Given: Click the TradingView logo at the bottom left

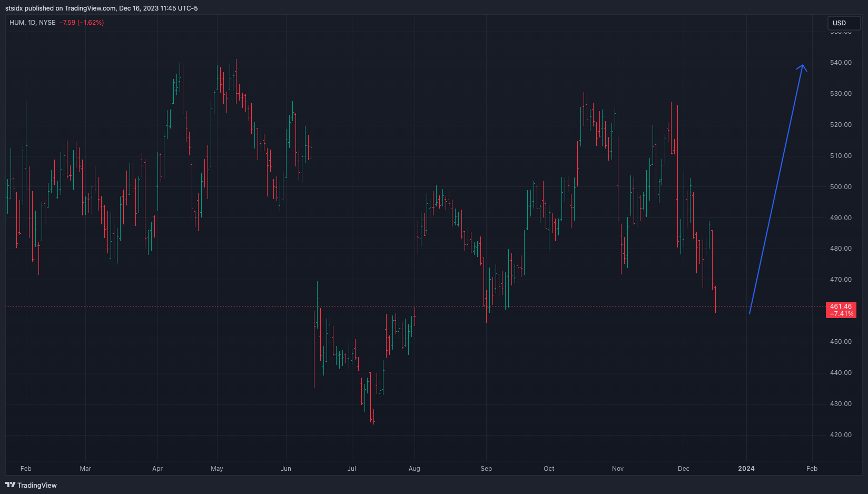Looking at the screenshot, I should [x=31, y=485].
